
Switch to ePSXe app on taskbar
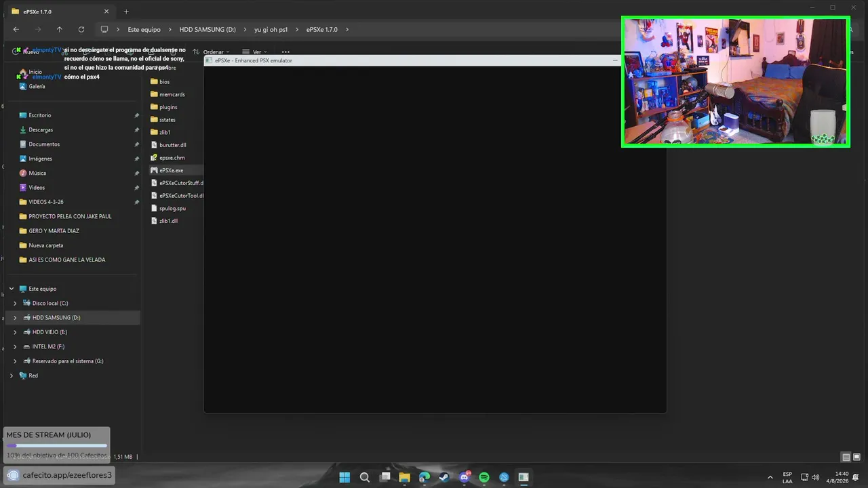[x=524, y=477]
